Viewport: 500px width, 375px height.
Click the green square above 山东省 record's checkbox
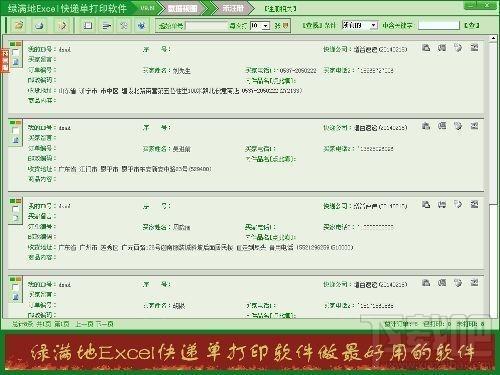click(12, 44)
